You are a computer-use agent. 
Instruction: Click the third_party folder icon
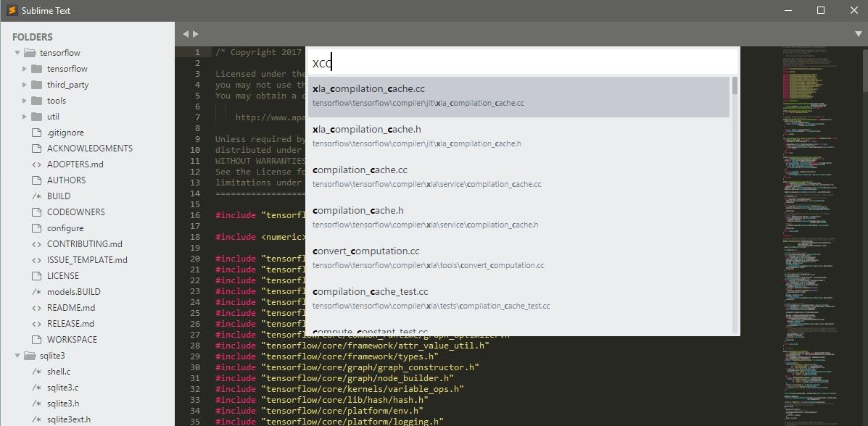(37, 85)
